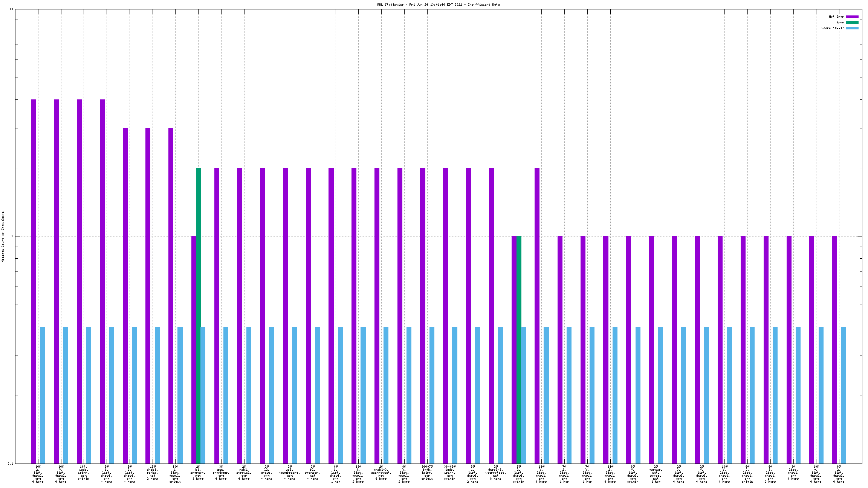868x488 pixels.
Task: Click the dnsbl-3.uceprotect.net 9 hops label
Action: point(381,473)
